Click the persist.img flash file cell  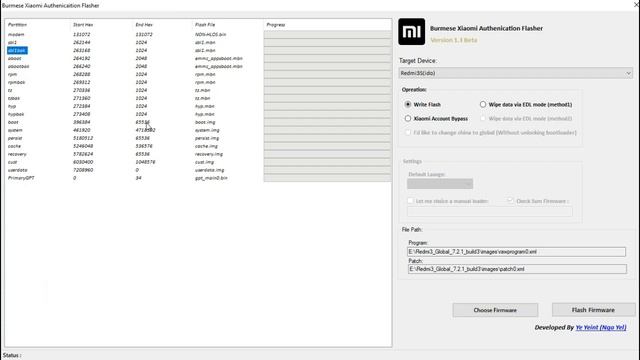207,138
